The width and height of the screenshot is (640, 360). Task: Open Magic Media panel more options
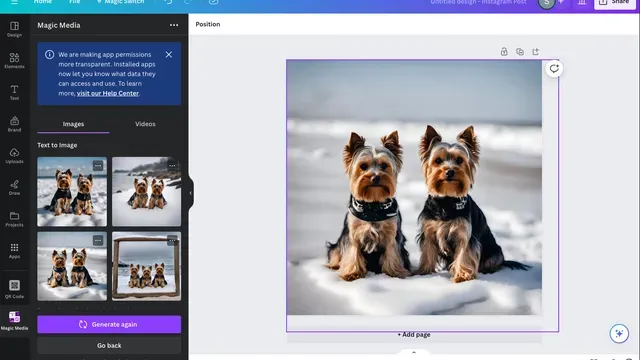174,25
